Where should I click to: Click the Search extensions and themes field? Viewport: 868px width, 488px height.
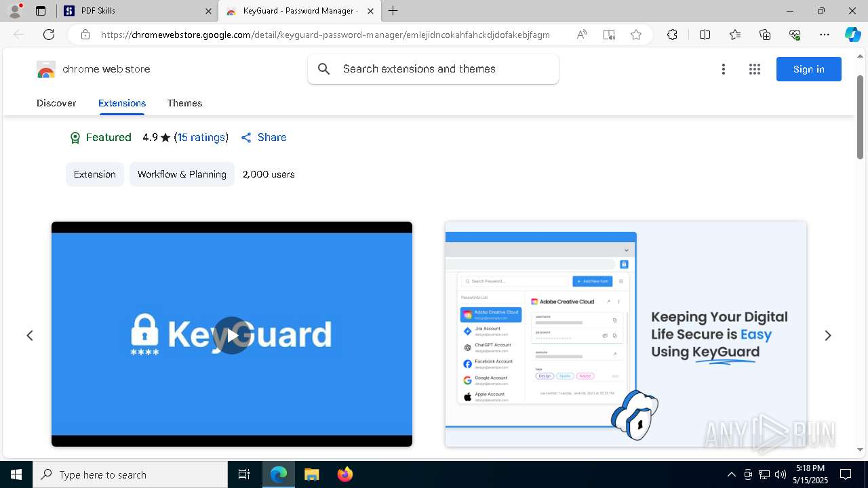[x=433, y=69]
